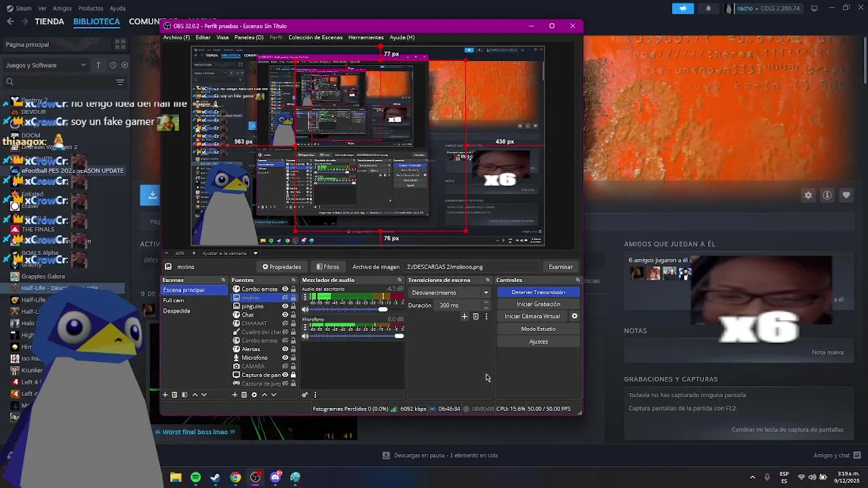This screenshot has height=488, width=868.
Task: Expand hidden system tray icons chevron
Action: [752, 478]
